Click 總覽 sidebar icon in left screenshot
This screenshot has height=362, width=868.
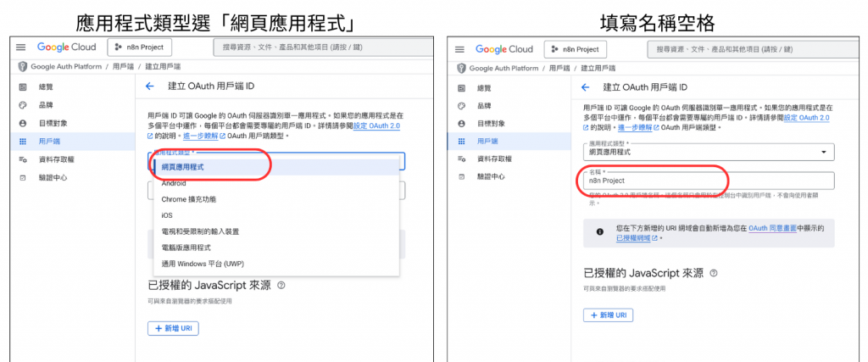pos(23,87)
